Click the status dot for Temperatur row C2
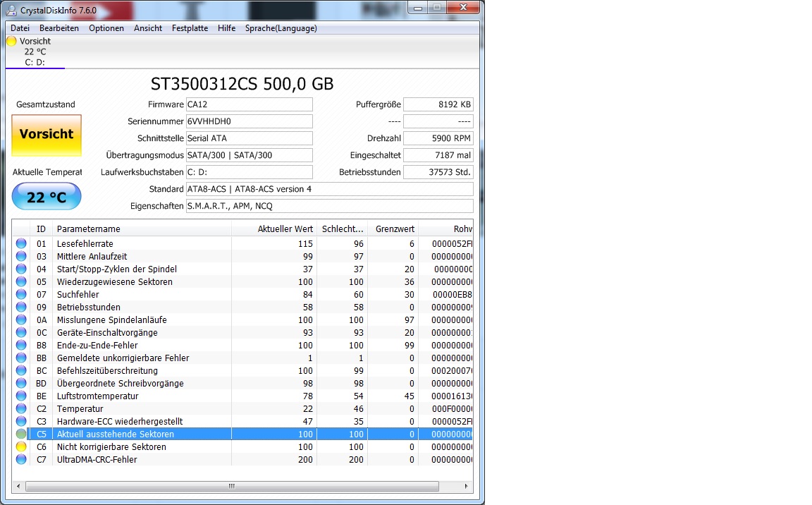The height and width of the screenshot is (505, 812). [21, 408]
